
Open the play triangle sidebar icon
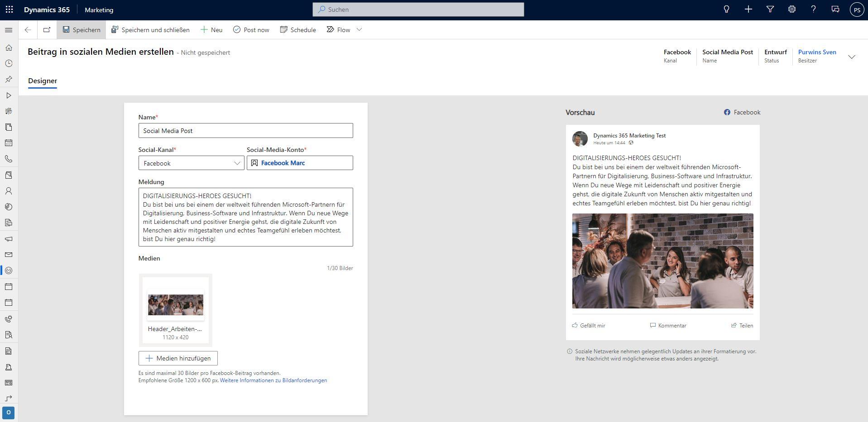click(x=9, y=95)
